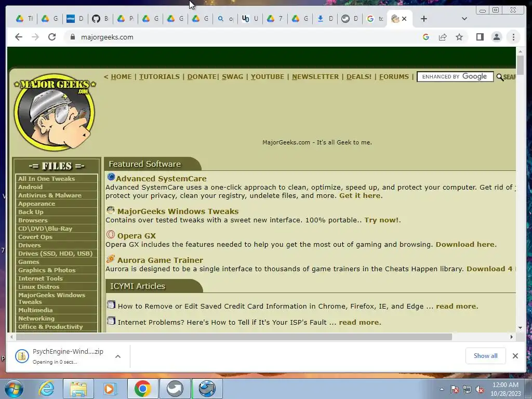
Task: Open the TUTORIALS nav link
Action: click(x=159, y=77)
